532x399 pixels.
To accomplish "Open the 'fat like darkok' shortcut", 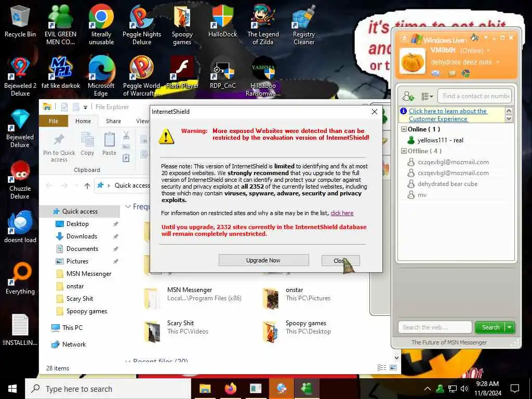I will (60, 73).
